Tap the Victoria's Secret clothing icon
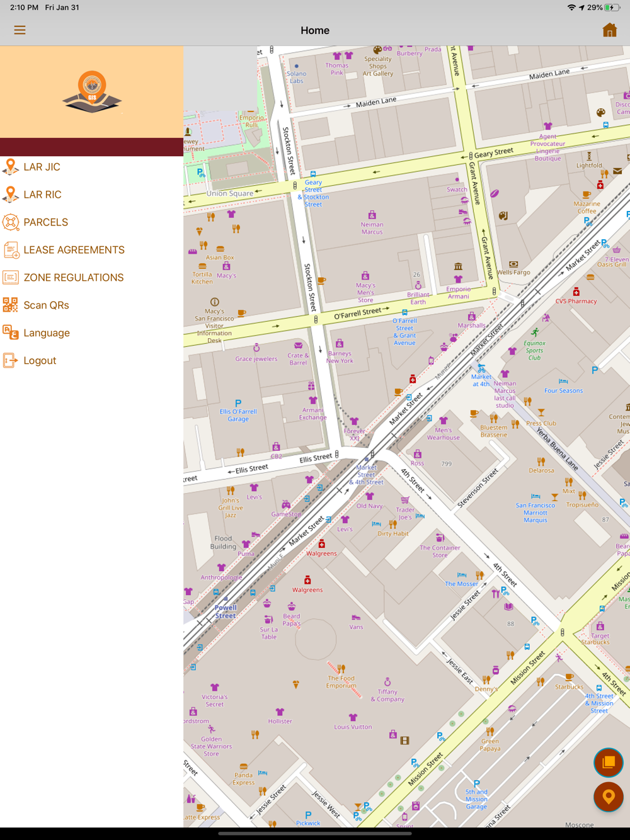Viewport: 630px width, 840px height. click(215, 687)
